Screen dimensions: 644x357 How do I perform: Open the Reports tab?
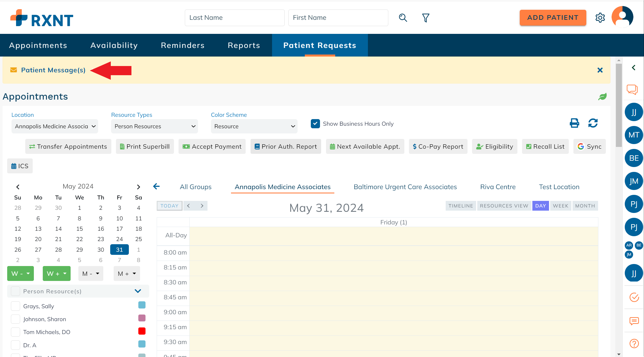(x=244, y=45)
